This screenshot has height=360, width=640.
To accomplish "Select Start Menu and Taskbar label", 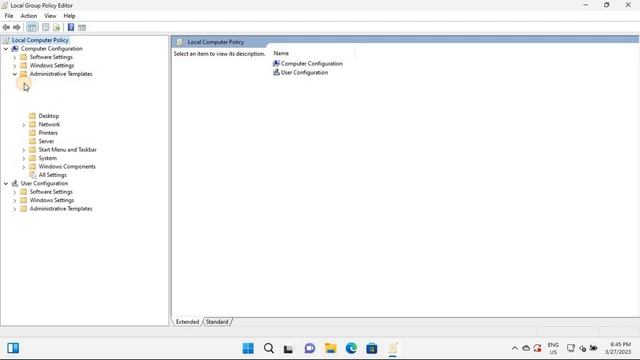I will (x=67, y=150).
